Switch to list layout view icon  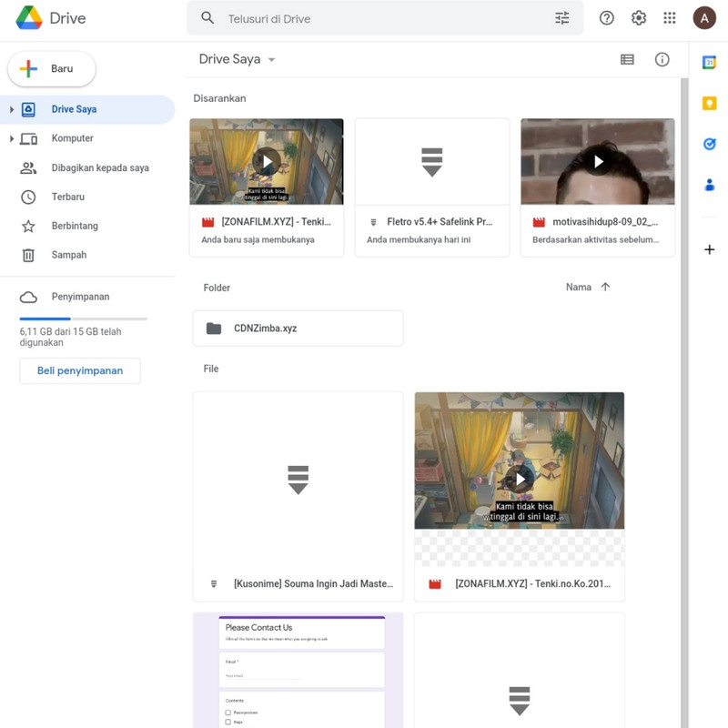pyautogui.click(x=627, y=59)
